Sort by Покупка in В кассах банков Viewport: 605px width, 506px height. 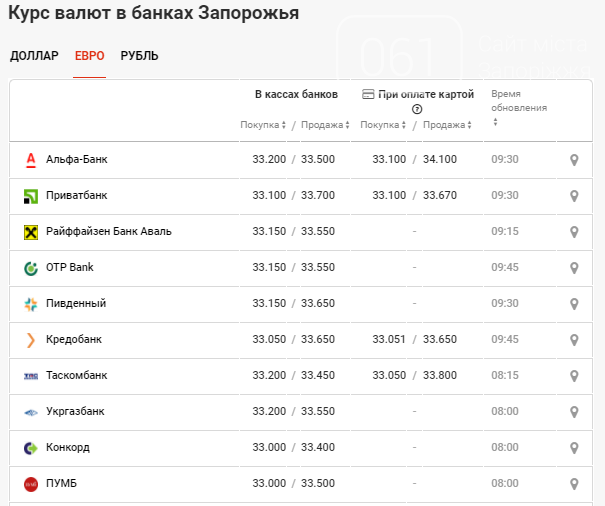[264, 125]
